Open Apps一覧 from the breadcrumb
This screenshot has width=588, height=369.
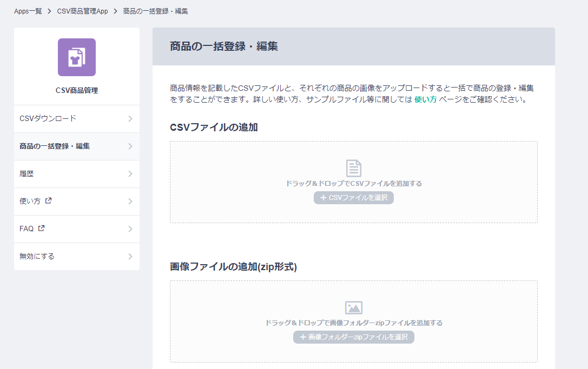[28, 10]
